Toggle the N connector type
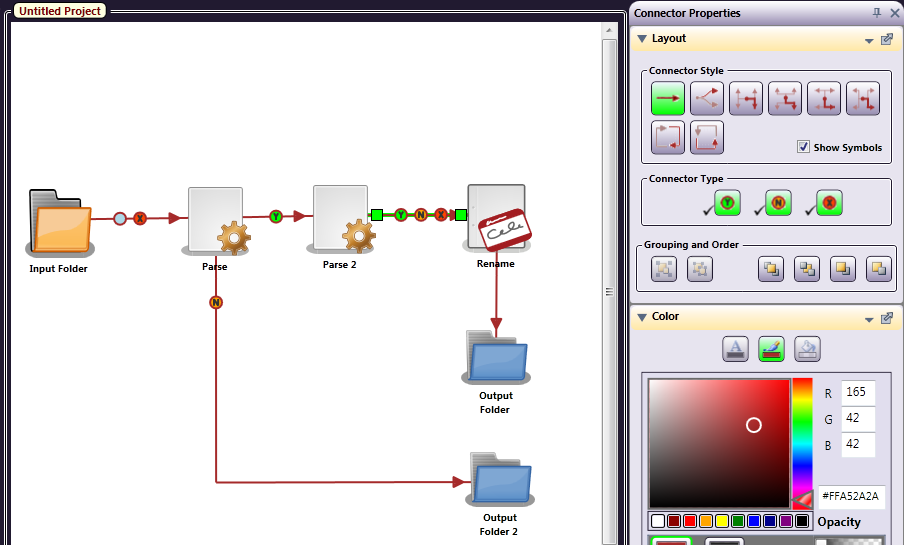This screenshot has height=545, width=904. [x=778, y=203]
